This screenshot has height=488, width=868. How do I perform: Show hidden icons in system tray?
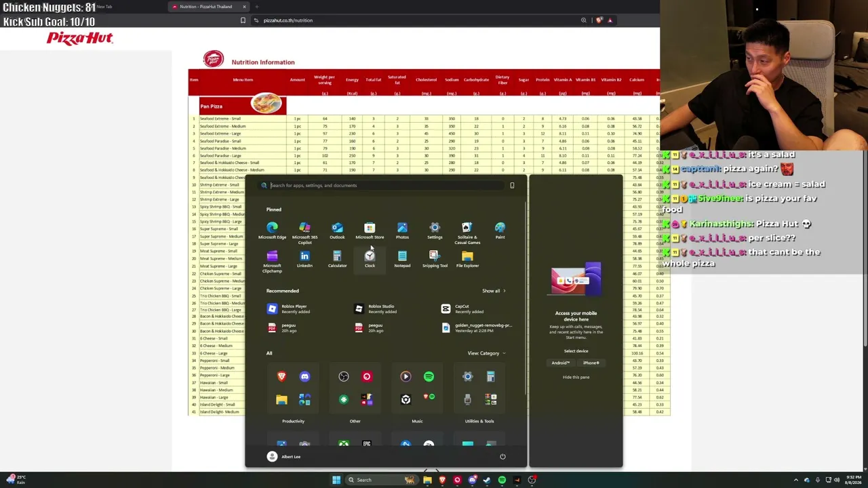pyautogui.click(x=796, y=480)
